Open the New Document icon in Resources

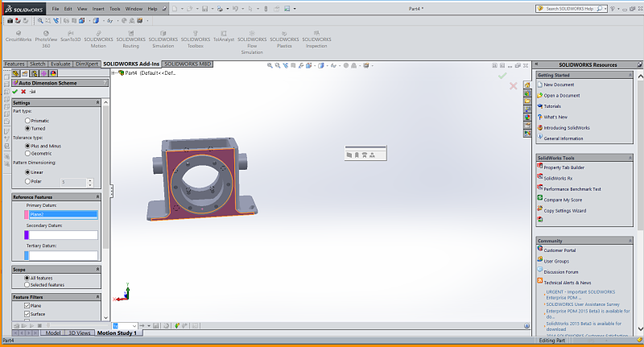[540, 85]
